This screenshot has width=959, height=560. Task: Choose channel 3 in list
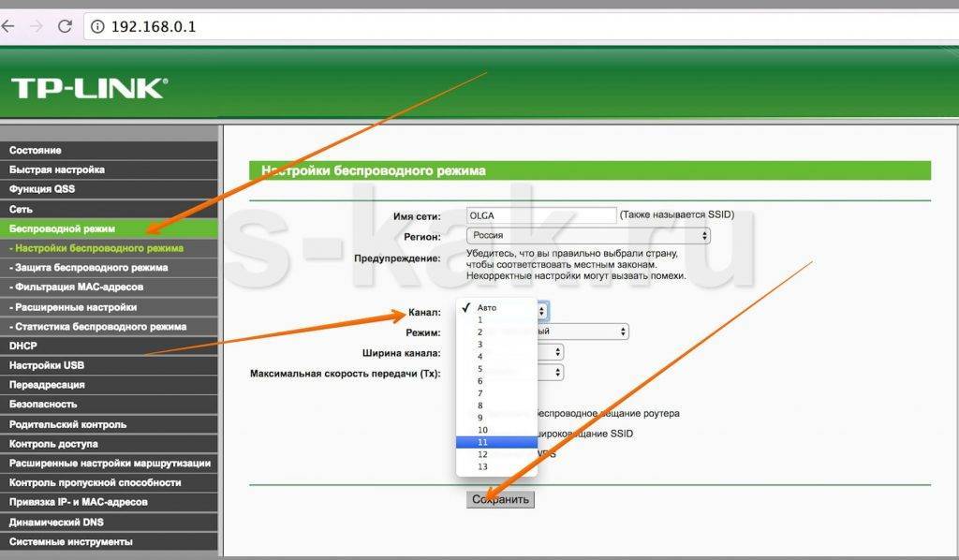coord(496,345)
